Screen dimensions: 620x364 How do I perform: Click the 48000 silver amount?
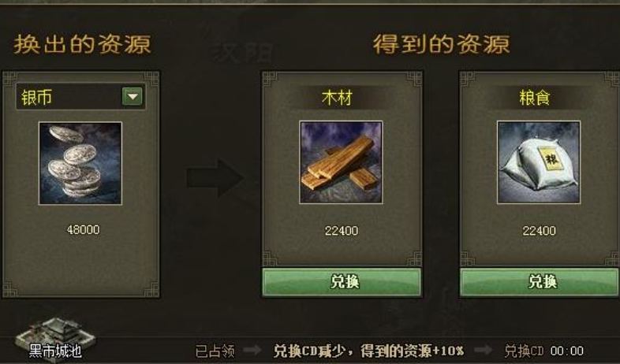(84, 230)
